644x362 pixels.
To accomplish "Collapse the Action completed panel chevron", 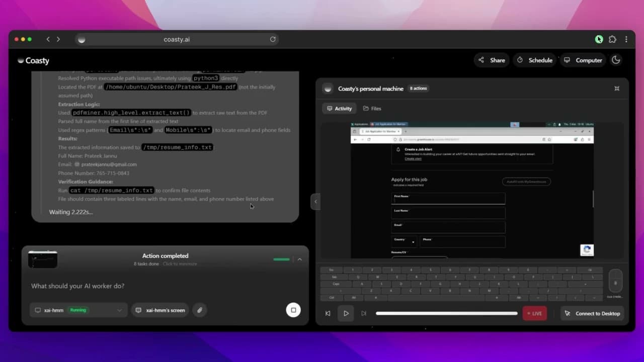I will click(x=300, y=259).
